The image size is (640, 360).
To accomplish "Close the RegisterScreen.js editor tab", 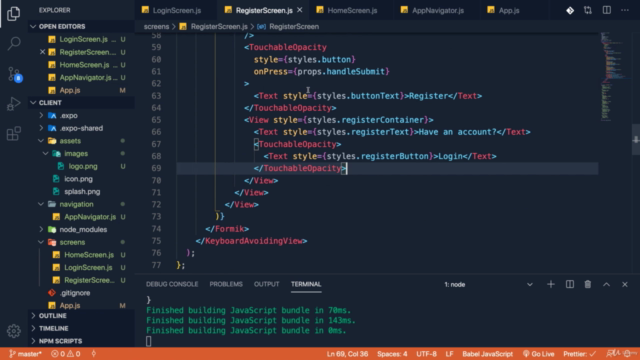I will (x=300, y=10).
